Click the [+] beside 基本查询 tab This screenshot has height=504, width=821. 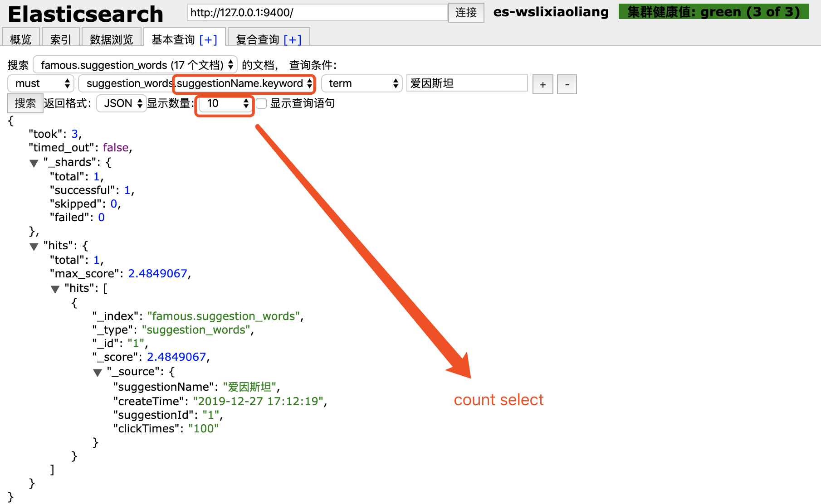[209, 39]
